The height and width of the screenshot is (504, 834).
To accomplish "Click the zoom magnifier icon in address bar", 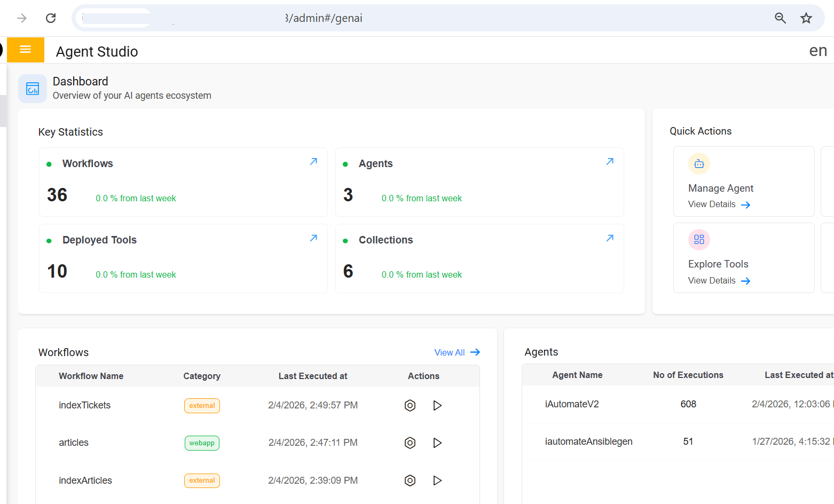I will point(780,18).
